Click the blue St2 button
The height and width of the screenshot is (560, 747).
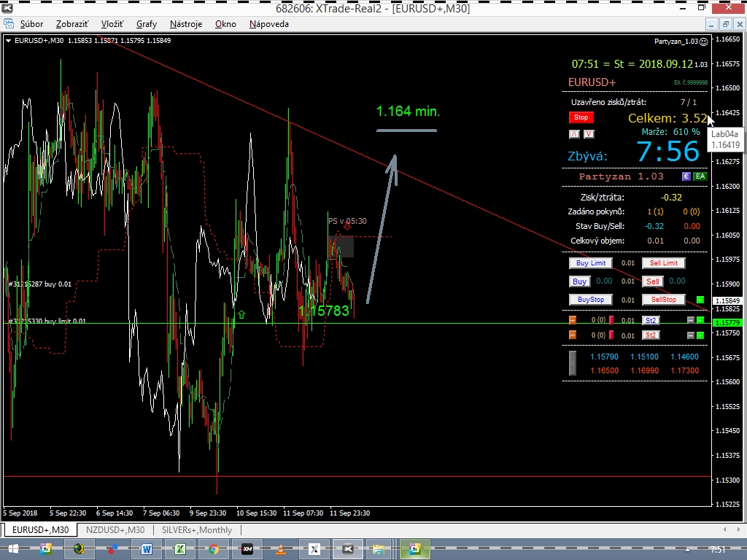pyautogui.click(x=651, y=320)
